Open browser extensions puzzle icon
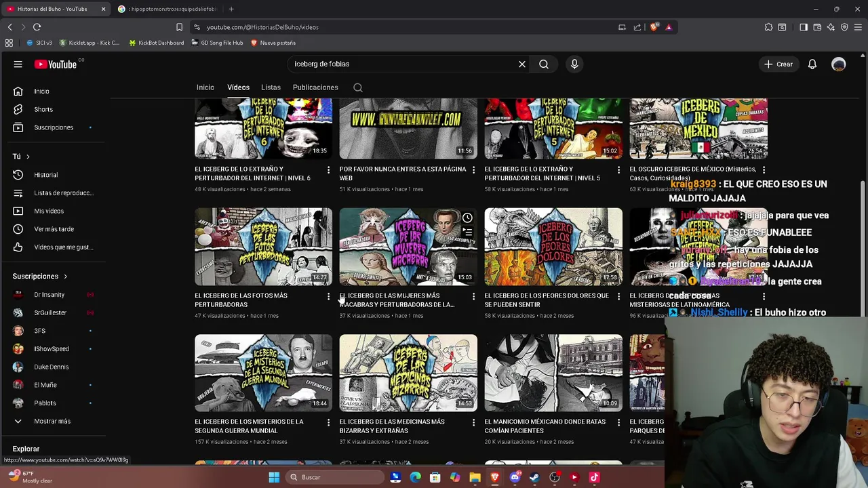 (768, 27)
